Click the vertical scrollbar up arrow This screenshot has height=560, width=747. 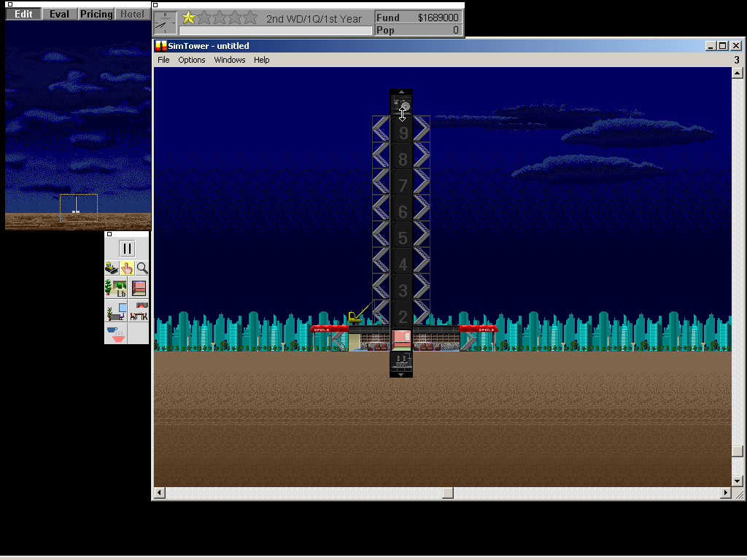(737, 73)
